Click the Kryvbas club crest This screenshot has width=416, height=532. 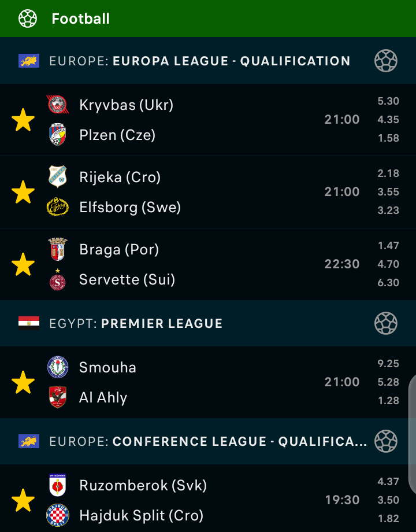(x=57, y=105)
